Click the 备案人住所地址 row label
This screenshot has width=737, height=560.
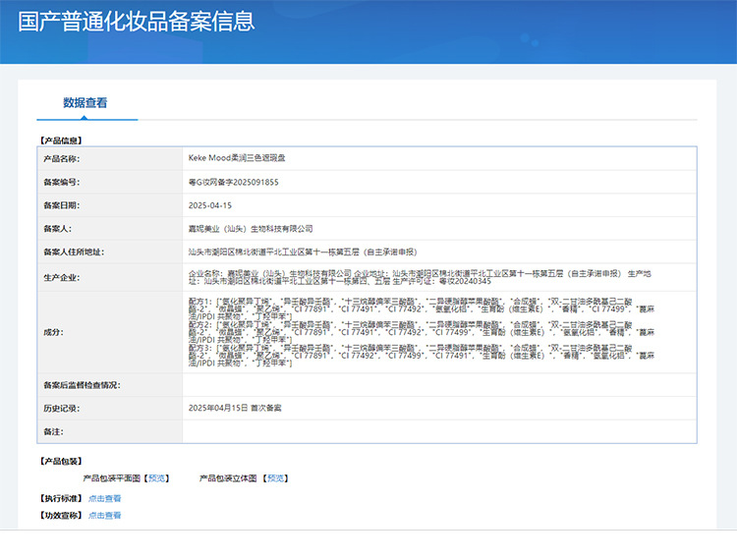74,252
